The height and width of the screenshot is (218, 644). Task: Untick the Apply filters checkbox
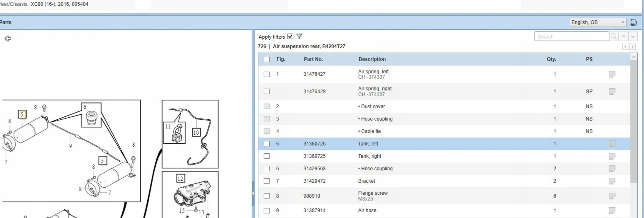point(290,37)
